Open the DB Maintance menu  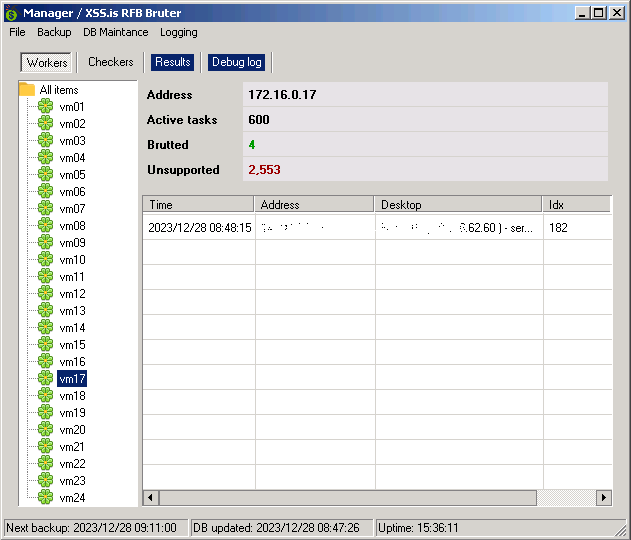tap(115, 32)
